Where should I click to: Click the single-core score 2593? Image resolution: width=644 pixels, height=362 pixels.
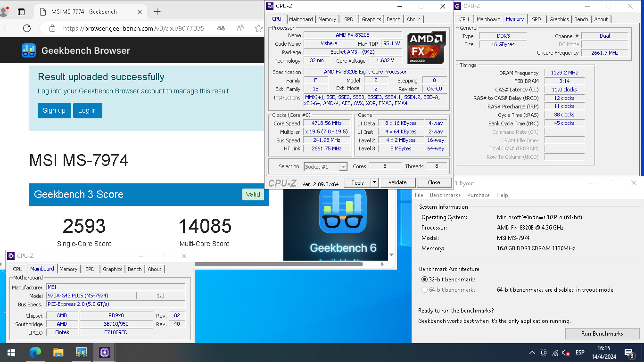(x=84, y=226)
